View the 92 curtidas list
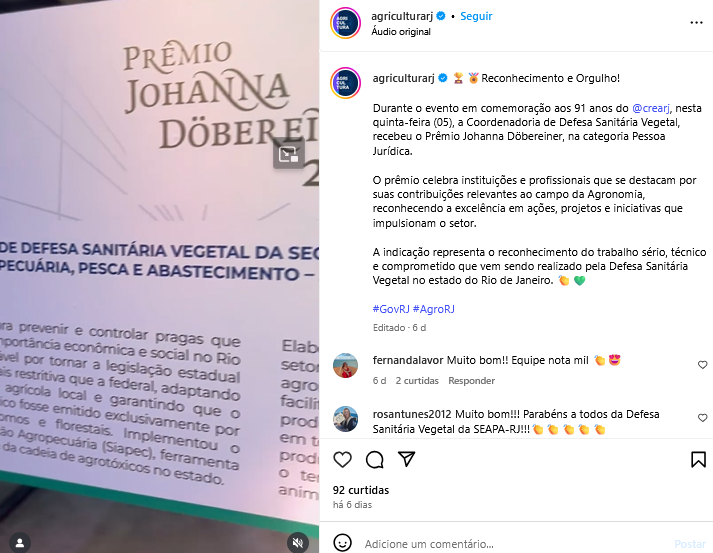The width and height of the screenshot is (713, 553). click(361, 490)
